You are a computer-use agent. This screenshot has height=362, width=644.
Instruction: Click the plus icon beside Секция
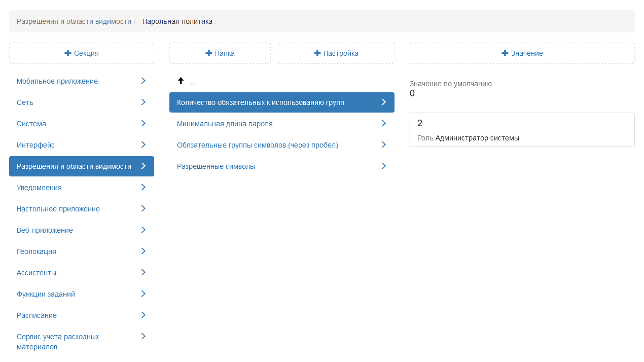[x=68, y=53]
